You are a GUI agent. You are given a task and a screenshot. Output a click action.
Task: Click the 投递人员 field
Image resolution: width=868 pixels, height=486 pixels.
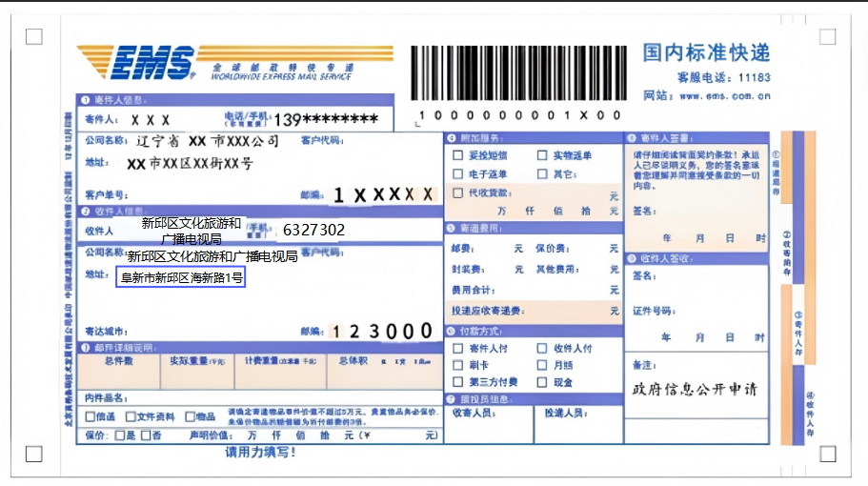579,425
